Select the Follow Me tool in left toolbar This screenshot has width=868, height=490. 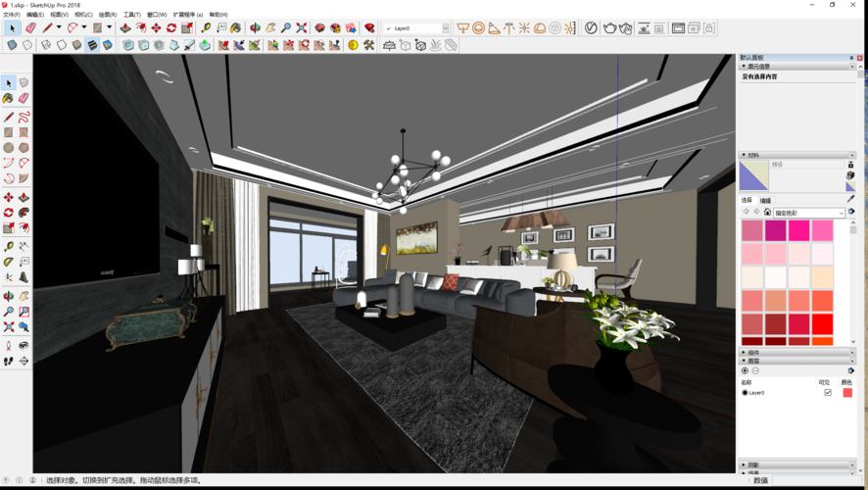click(24, 213)
